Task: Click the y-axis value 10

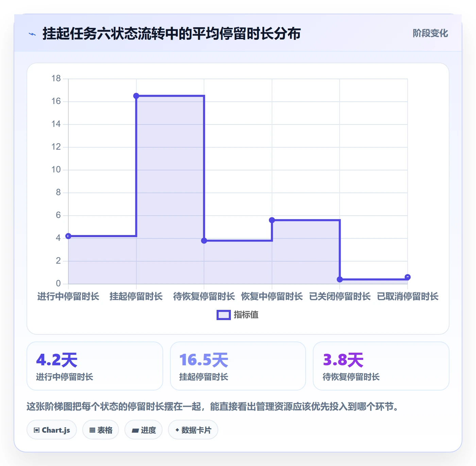Action: 56,169
